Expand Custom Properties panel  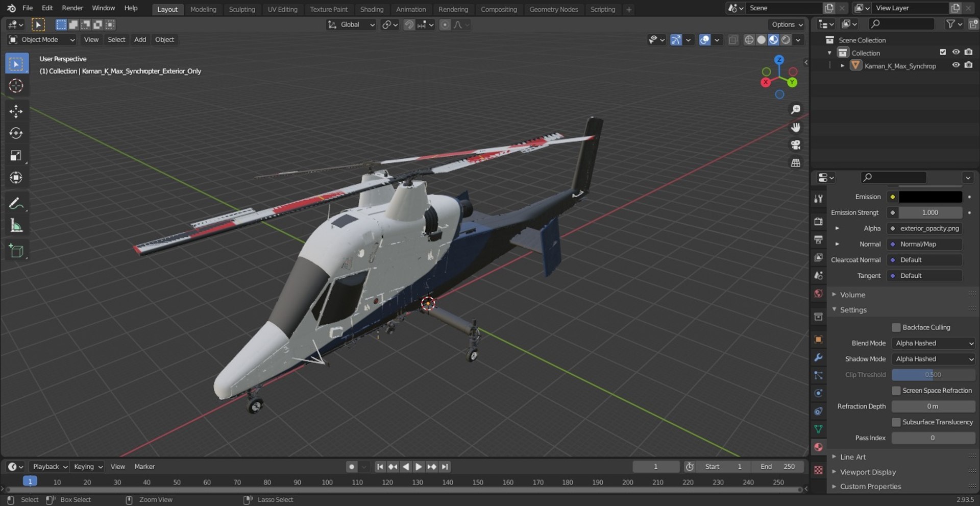(x=870, y=487)
